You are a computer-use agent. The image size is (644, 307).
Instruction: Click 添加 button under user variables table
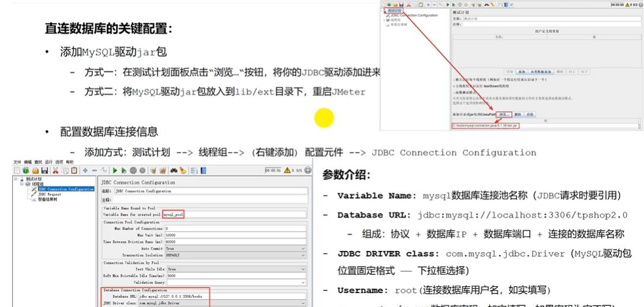click(522, 71)
